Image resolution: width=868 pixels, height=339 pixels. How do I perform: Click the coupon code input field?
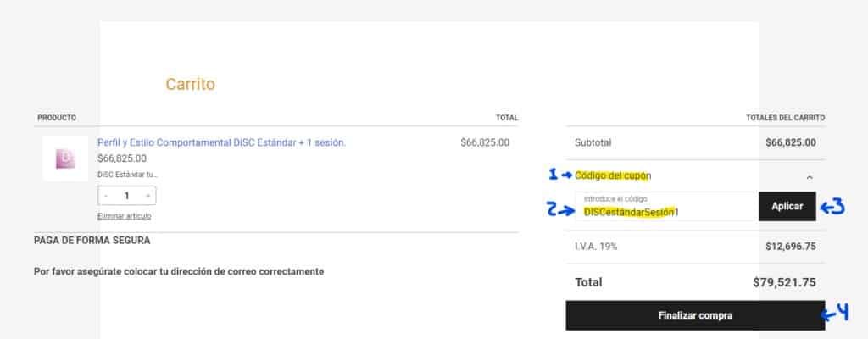pyautogui.click(x=664, y=207)
